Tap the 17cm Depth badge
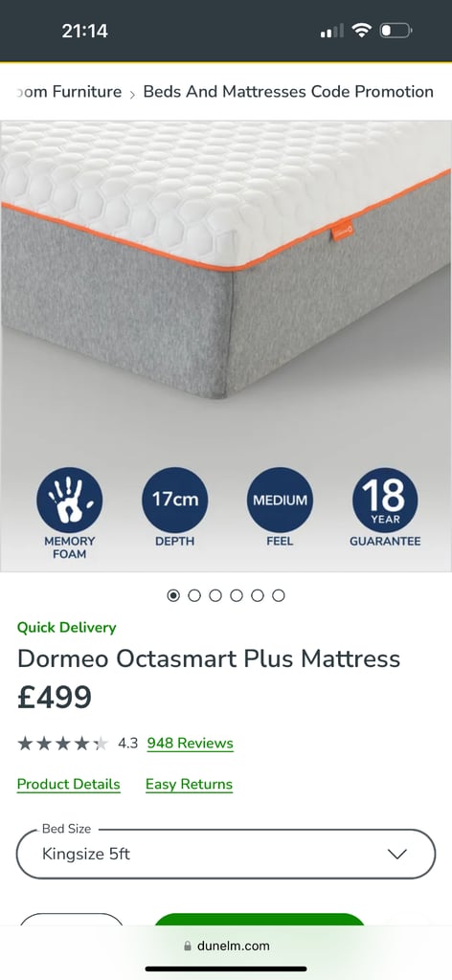 tap(175, 500)
